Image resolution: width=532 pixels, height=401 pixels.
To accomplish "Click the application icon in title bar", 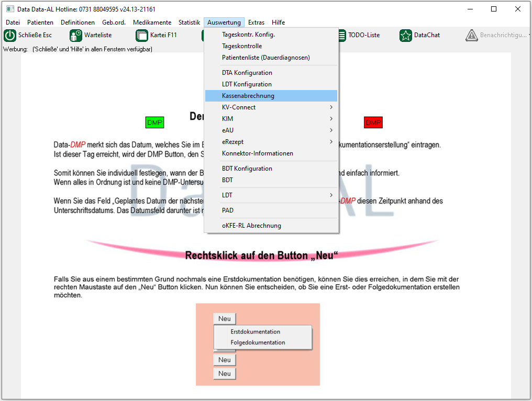I will click(x=10, y=9).
